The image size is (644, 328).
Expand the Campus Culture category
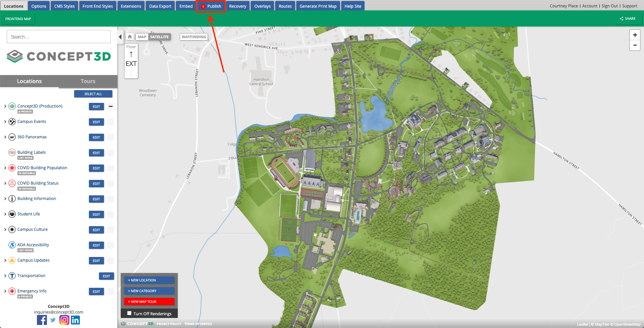pyautogui.click(x=5, y=229)
